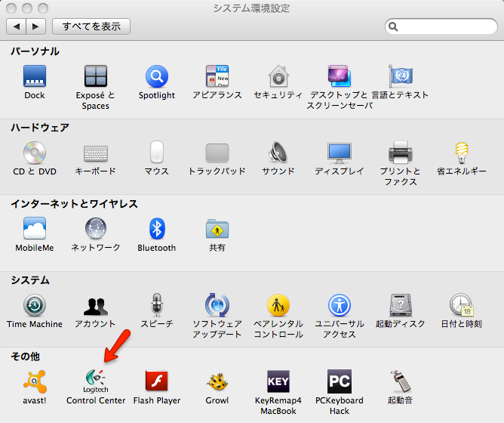
Task: Open マウス (Mouse) preferences
Action: pyautogui.click(x=156, y=152)
